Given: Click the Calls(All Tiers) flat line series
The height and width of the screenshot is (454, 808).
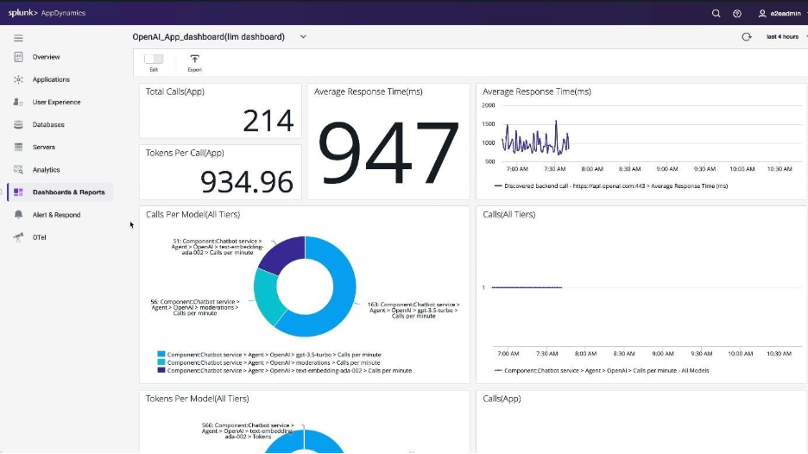Looking at the screenshot, I should 527,288.
